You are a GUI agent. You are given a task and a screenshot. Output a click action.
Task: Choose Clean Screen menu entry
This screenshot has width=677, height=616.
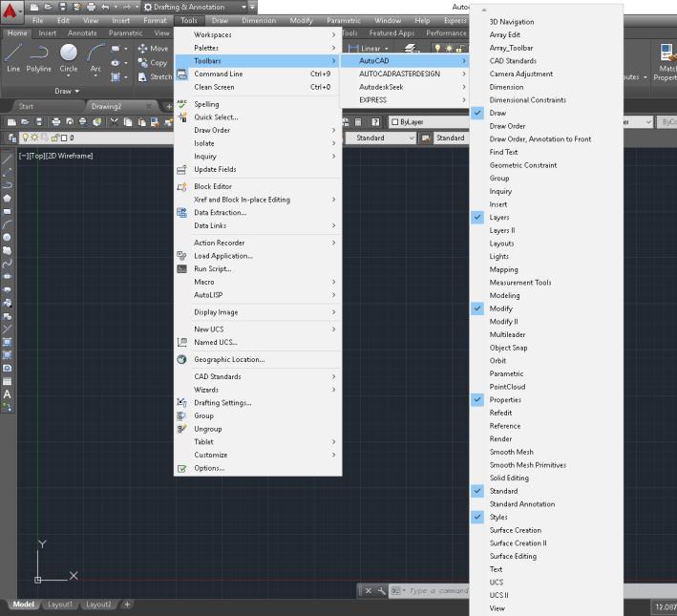coord(258,87)
